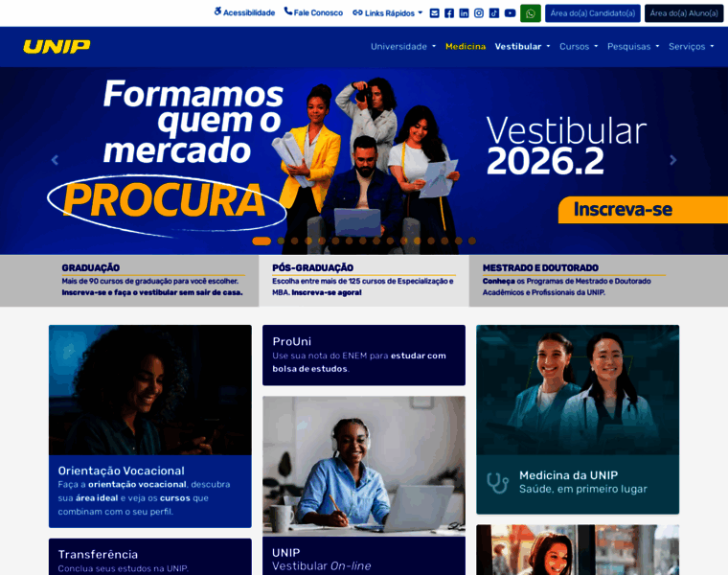Open the Área do(a) Candidato(a) button
728x575 pixels.
tap(592, 13)
